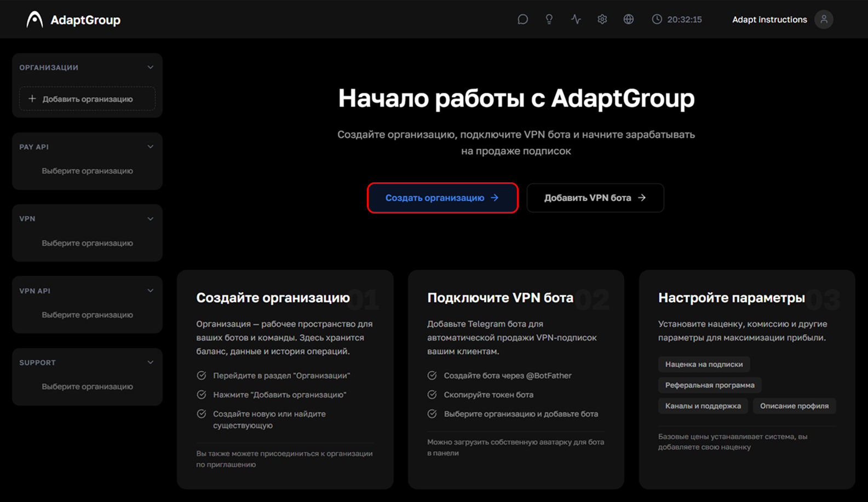868x502 pixels.
Task: Expand the VPN section chevron
Action: 151,219
